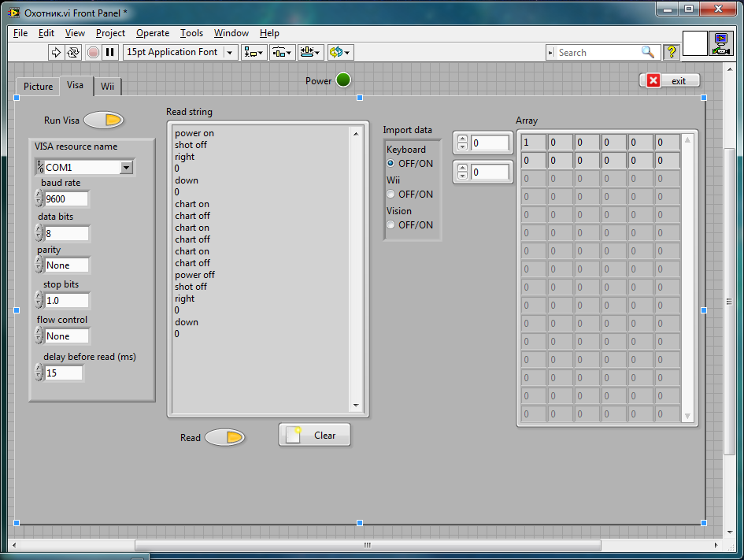
Task: Click the Context Help question mark icon
Action: coord(671,52)
